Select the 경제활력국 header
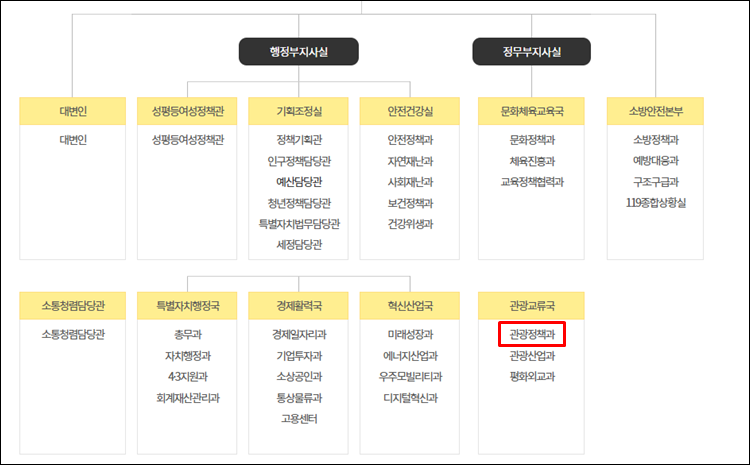750x465 pixels. pos(298,306)
